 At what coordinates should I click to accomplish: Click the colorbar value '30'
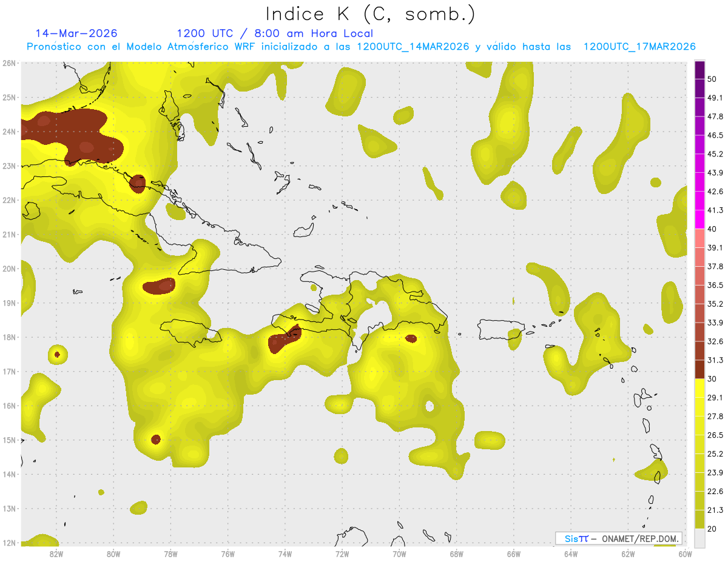[x=712, y=378]
